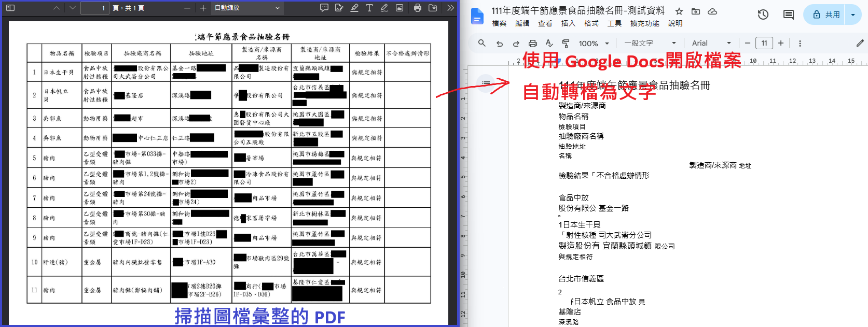The width and height of the screenshot is (868, 327).
Task: Zoom out the PDF with minus button
Action: pyautogui.click(x=187, y=8)
